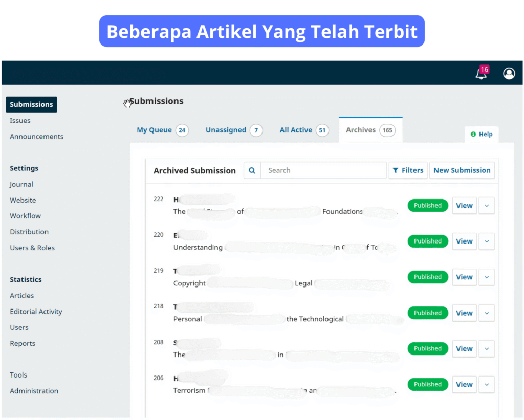
Task: Open the notifications bell icon
Action: point(481,74)
